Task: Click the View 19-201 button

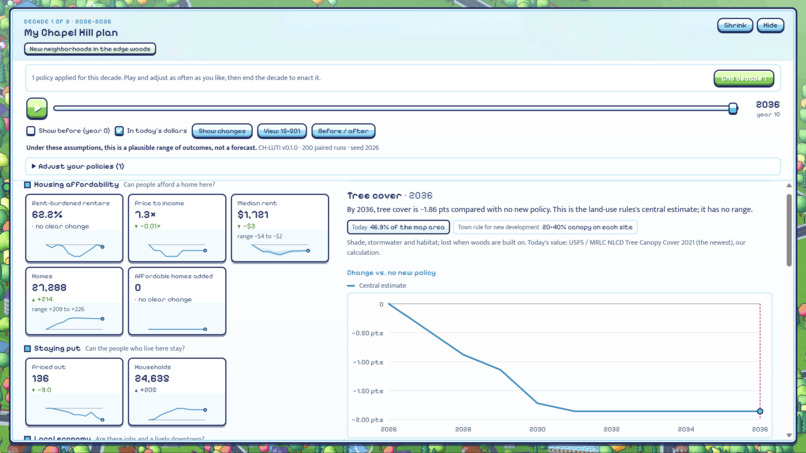Action: click(282, 131)
